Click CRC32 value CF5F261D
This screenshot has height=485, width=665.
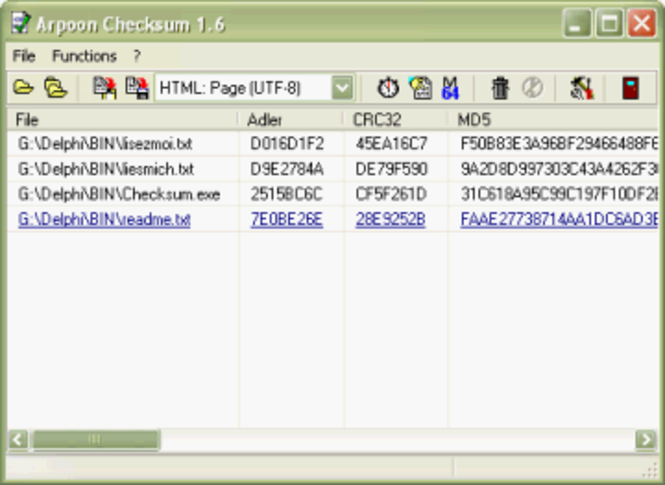coord(391,194)
